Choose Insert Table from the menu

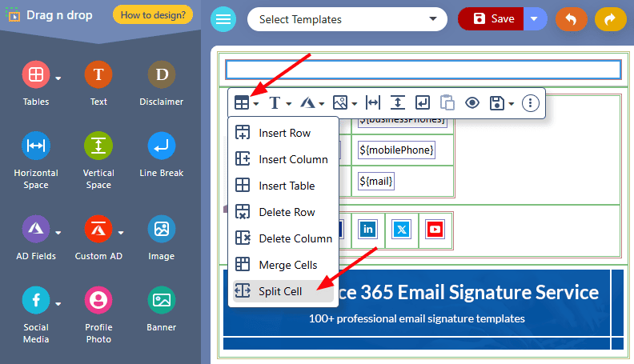tap(283, 186)
